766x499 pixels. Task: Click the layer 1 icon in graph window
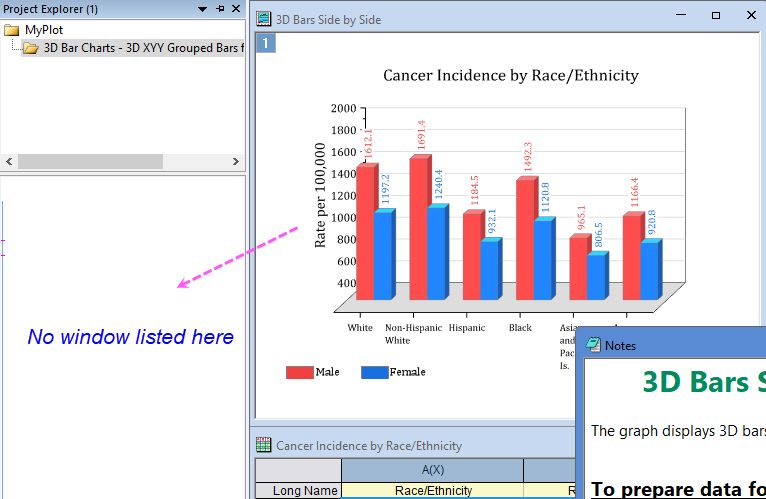pyautogui.click(x=265, y=42)
